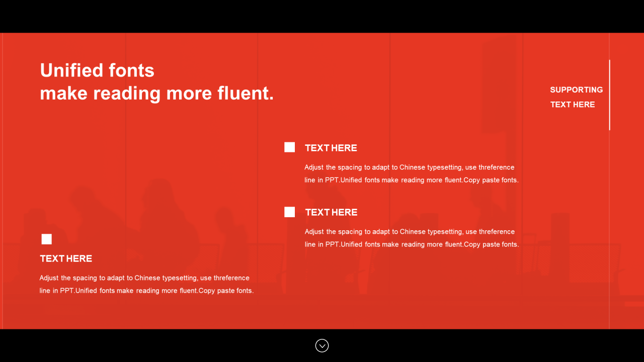Click the black bar beside the down-chevron icon

pyautogui.click(x=161, y=345)
